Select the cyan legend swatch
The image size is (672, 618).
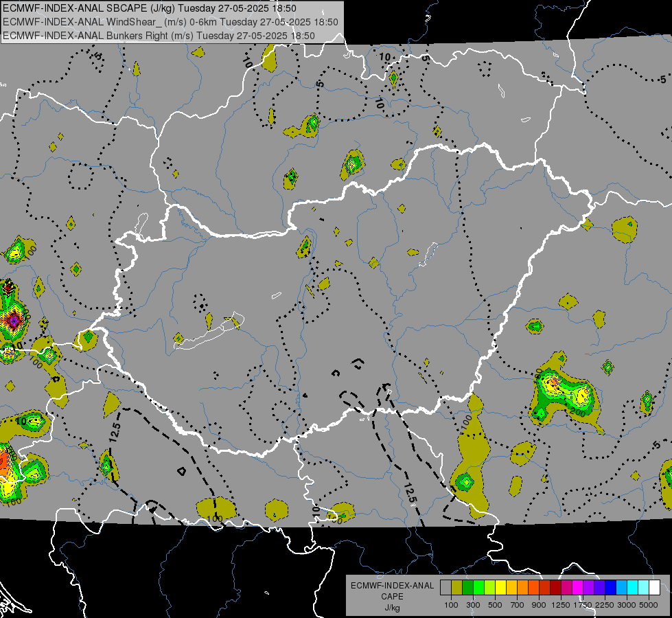[633, 588]
